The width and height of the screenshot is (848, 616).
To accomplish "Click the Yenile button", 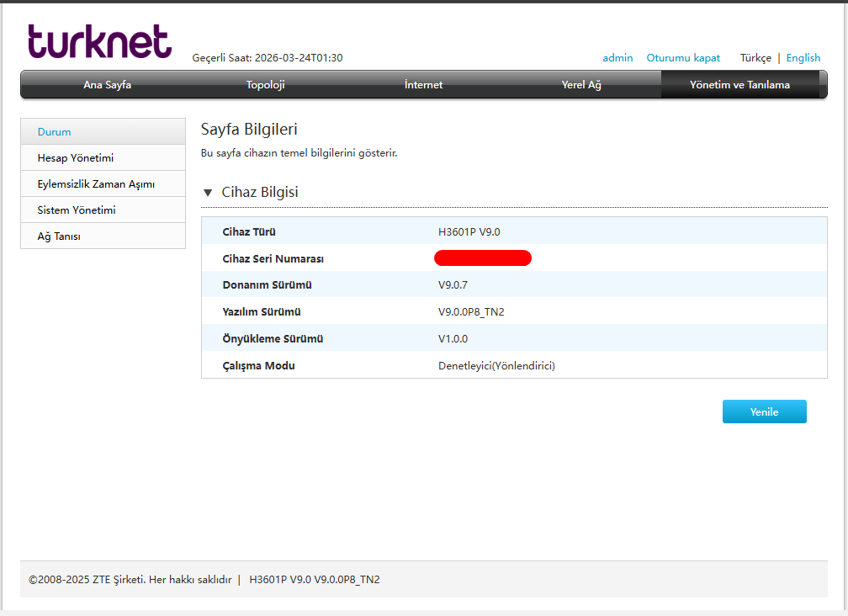I will point(764,412).
